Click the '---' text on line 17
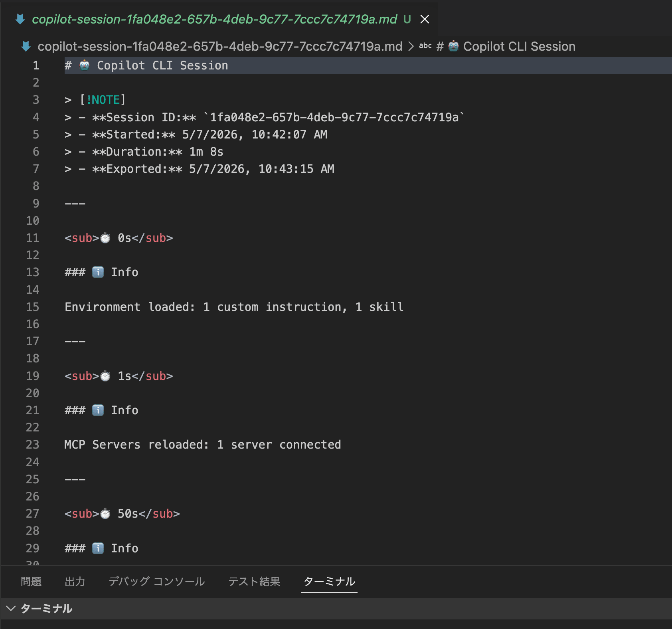The image size is (672, 629). pos(75,342)
